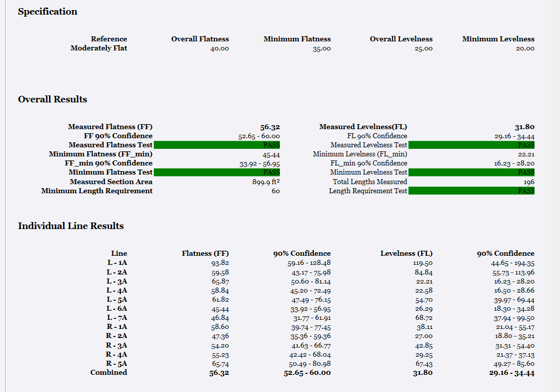
Task: Click the Specification section heading
Action: (47, 12)
